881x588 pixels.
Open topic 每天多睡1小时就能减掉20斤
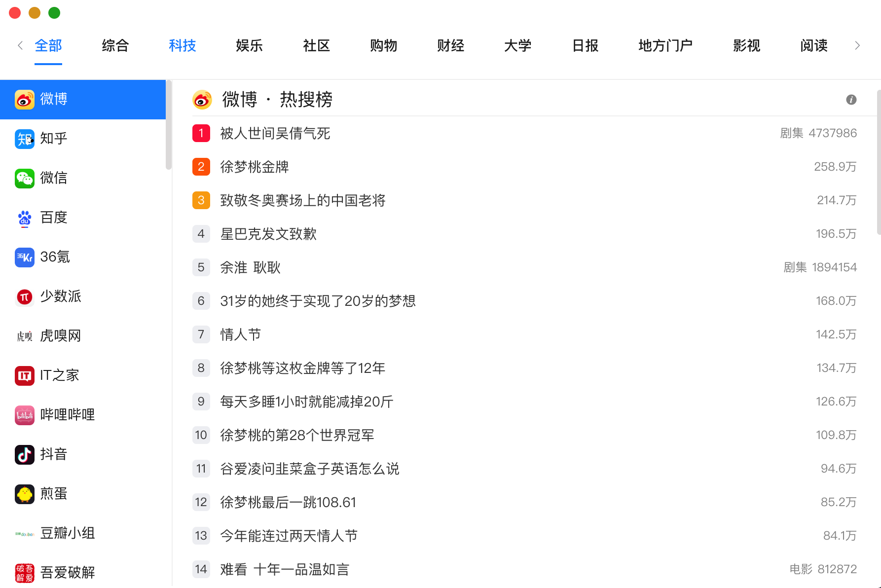pos(307,402)
